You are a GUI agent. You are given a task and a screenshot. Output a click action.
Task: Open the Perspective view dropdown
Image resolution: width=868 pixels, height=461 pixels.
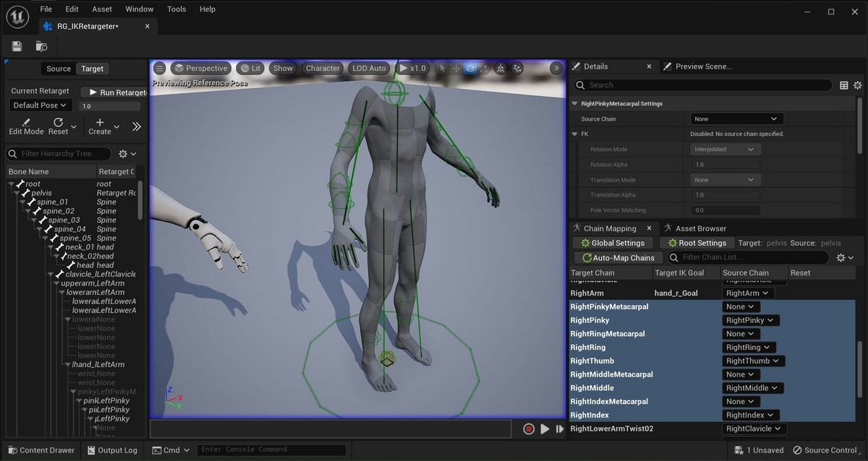(200, 69)
